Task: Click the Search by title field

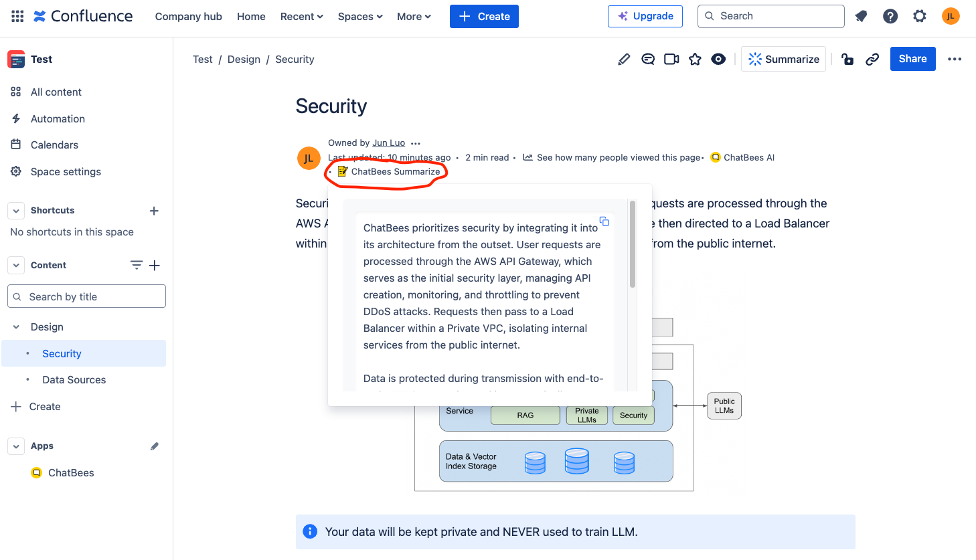Action: coord(87,296)
